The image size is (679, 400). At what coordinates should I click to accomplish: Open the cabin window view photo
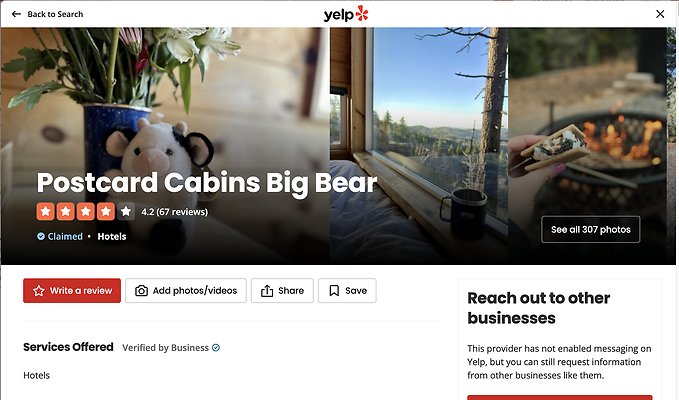point(419,146)
